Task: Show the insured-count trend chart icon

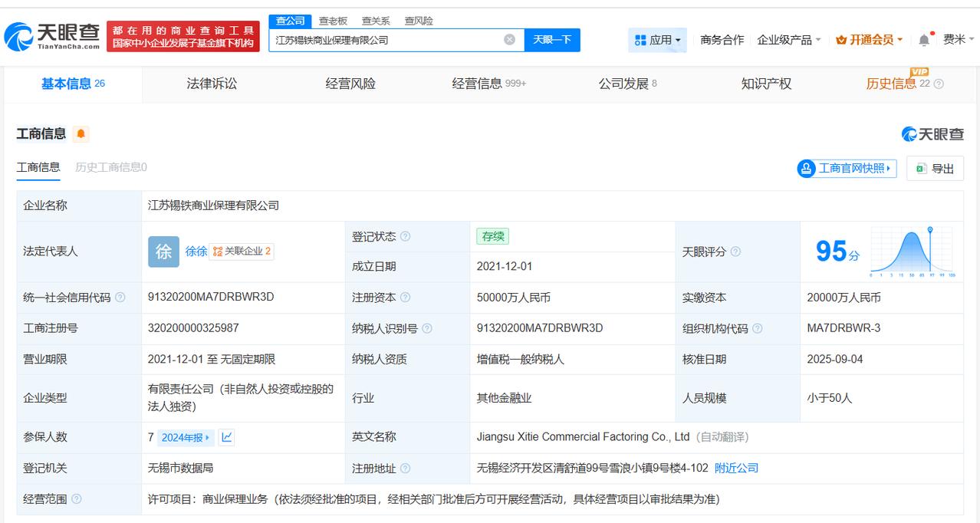Action: coord(226,437)
